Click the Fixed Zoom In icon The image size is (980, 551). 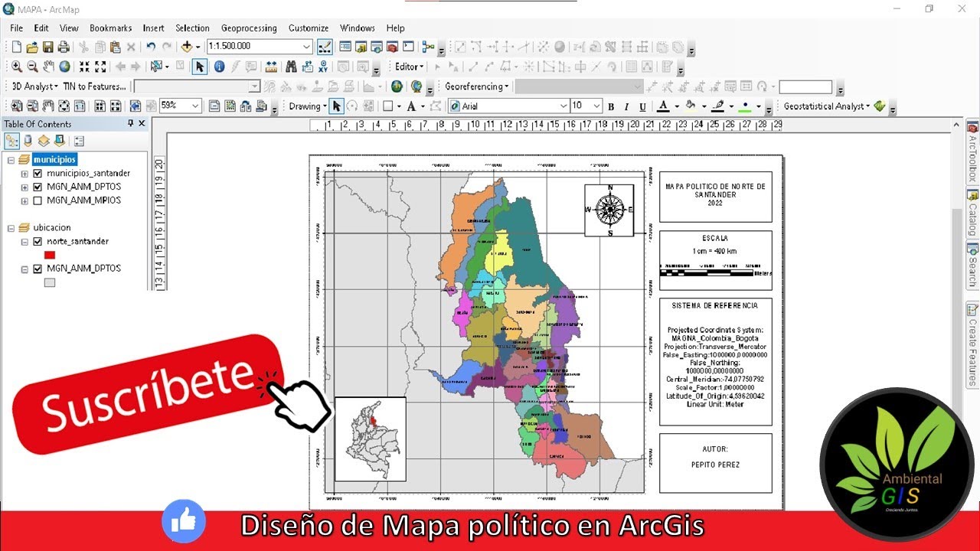tap(84, 67)
